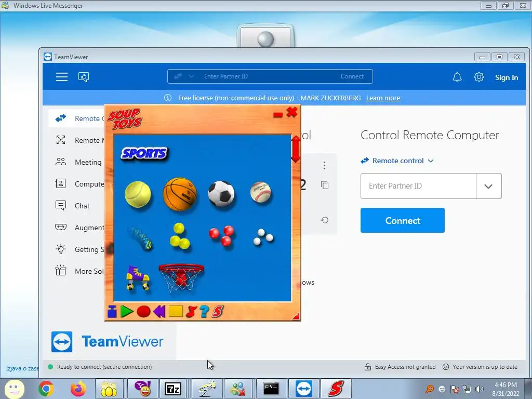532x399 pixels.
Task: Open Yahoo Messenger taskbar icon
Action: pos(142,389)
